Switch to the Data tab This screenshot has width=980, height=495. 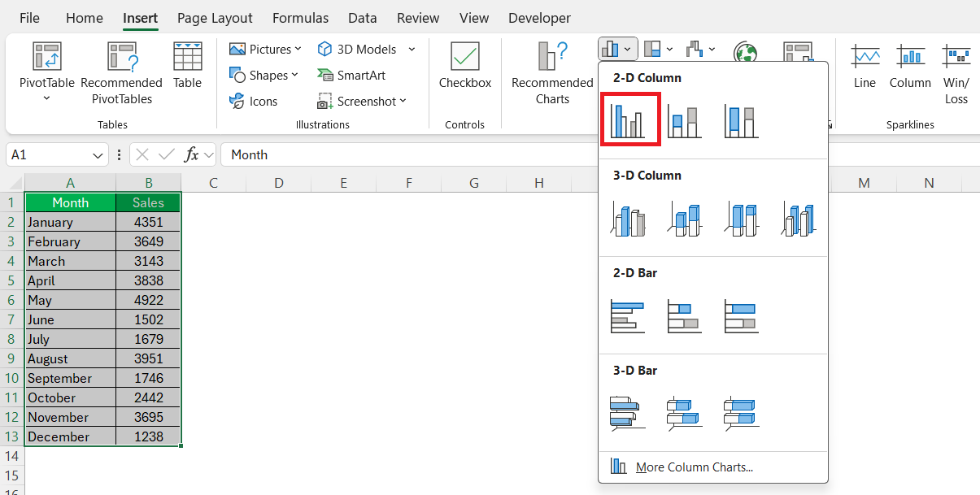362,18
